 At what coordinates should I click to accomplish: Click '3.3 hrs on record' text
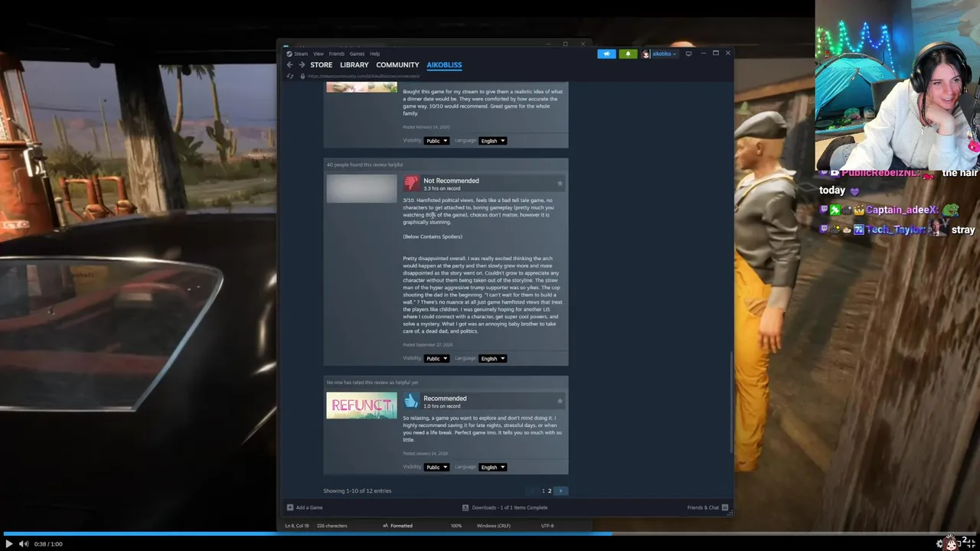(x=442, y=189)
